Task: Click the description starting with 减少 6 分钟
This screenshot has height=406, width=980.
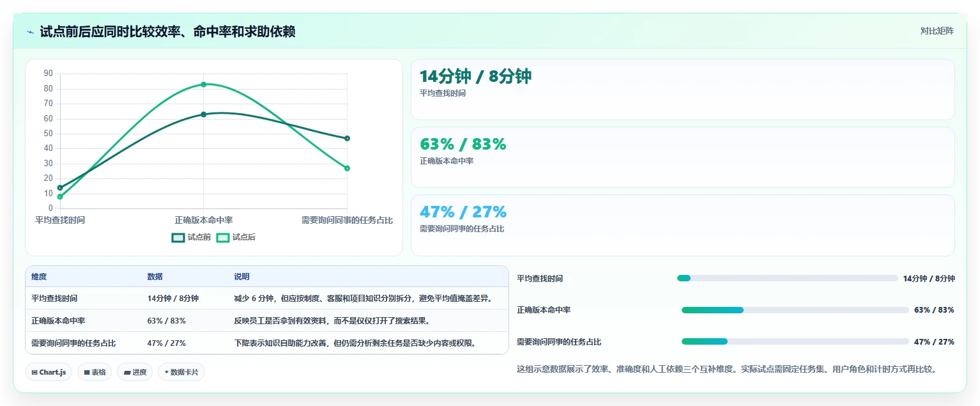Action: coord(363,299)
